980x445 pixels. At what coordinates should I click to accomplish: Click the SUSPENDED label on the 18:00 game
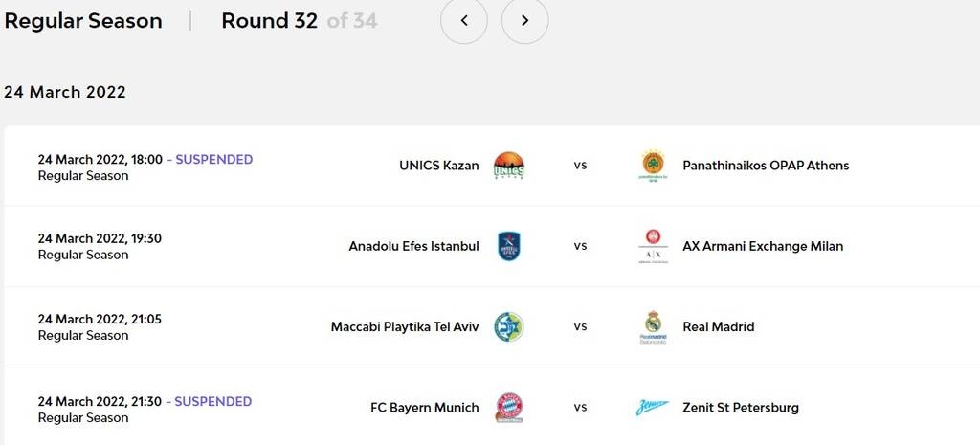coord(214,160)
